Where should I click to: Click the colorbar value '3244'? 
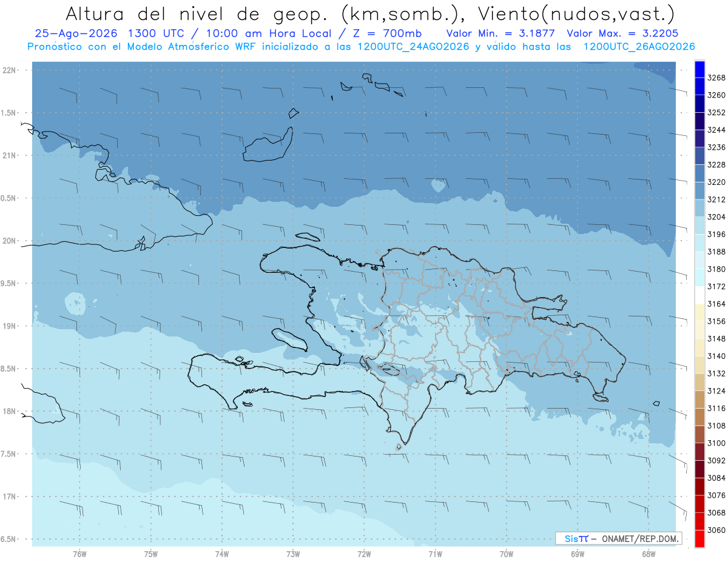click(x=716, y=130)
